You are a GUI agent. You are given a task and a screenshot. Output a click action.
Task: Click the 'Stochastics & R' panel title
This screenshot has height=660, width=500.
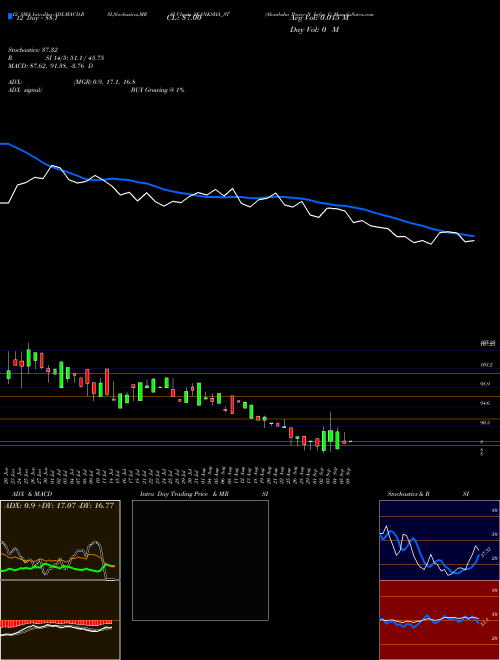[409, 494]
